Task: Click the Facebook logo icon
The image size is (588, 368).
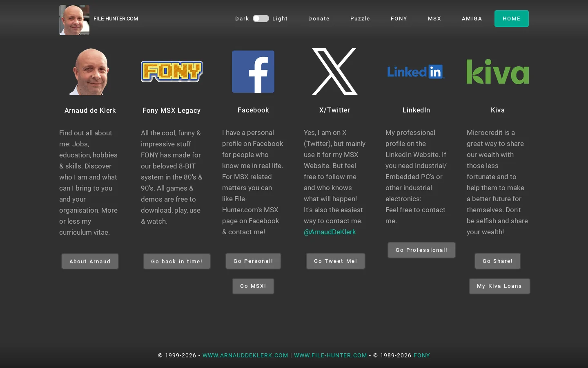Action: [253, 72]
